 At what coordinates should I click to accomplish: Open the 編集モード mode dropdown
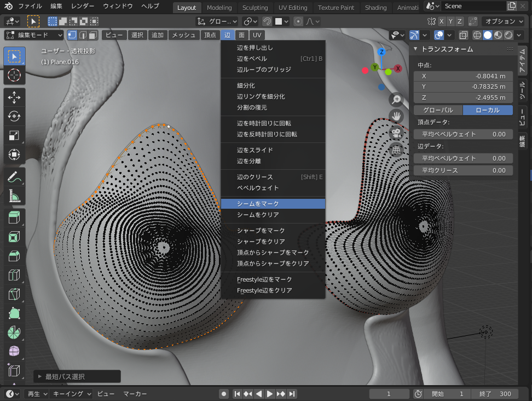(x=34, y=35)
